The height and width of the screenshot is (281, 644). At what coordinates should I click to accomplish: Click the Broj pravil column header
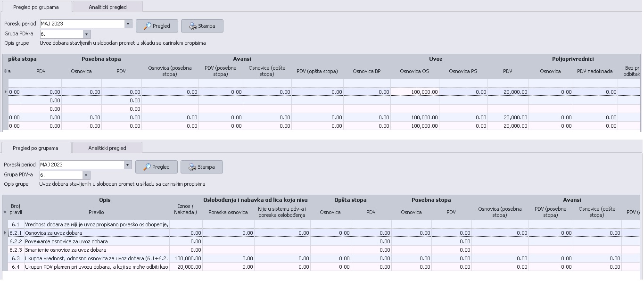[x=16, y=209]
